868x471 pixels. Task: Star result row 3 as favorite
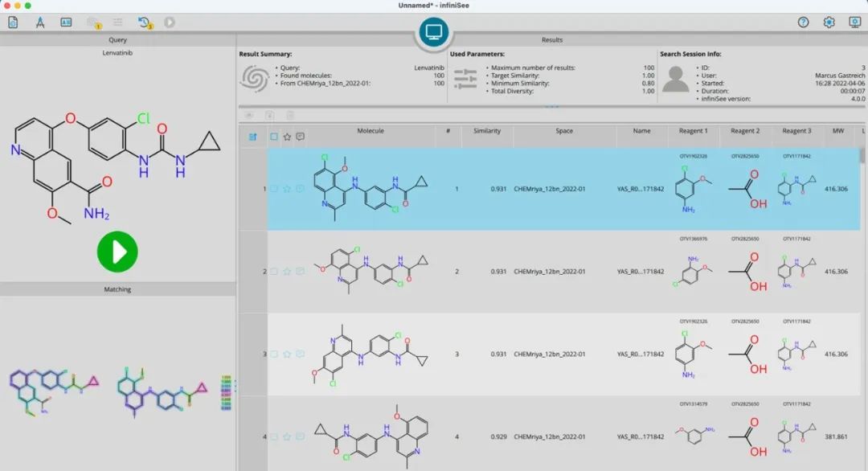(287, 354)
